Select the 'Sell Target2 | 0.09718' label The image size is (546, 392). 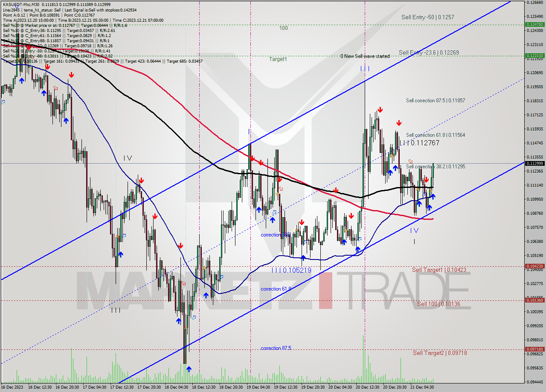440,353
